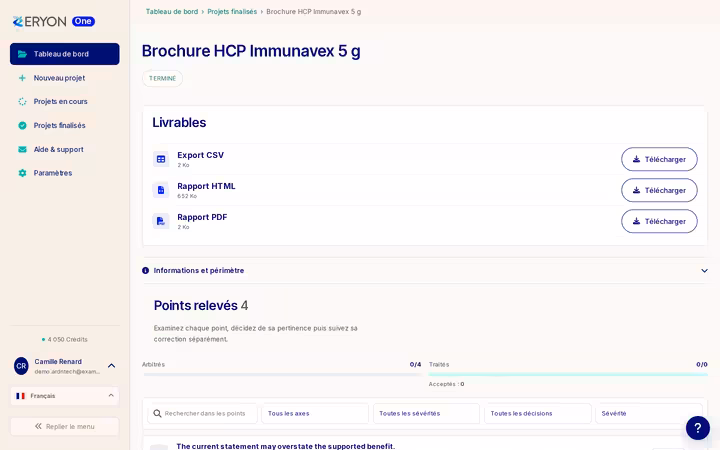This screenshot has height=450, width=720.
Task: Click the TERMINÉ status badge
Action: [x=162, y=79]
